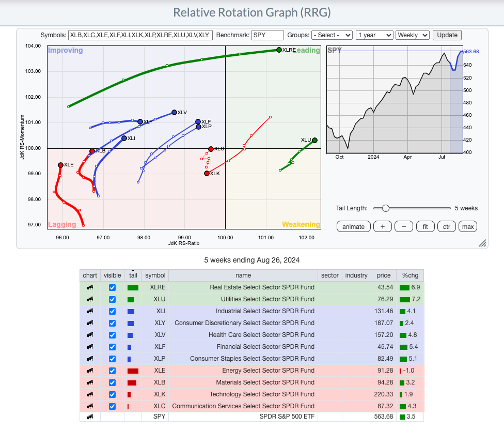This screenshot has height=431, width=504.
Task: Uncheck visibility for XLU
Action: pos(112,299)
